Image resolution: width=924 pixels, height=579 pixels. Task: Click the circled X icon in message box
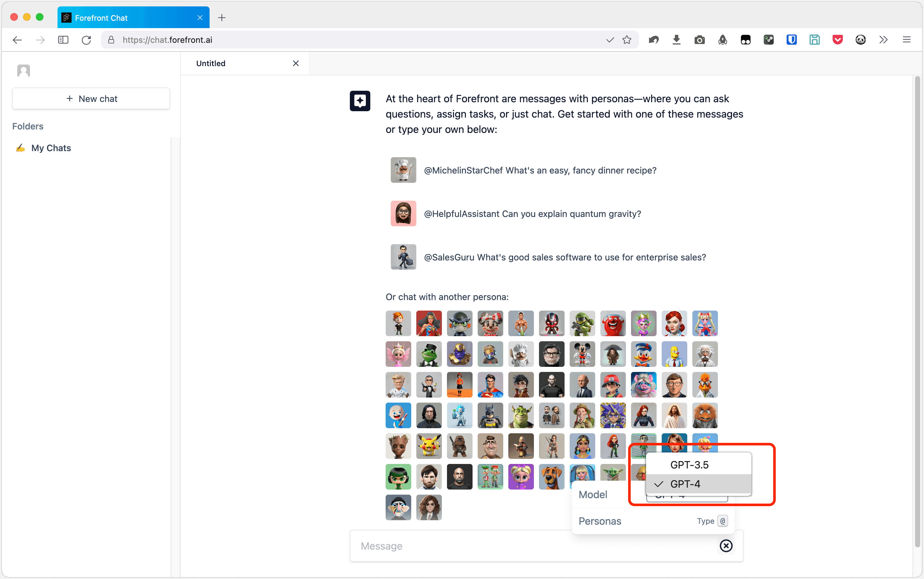[x=726, y=546]
